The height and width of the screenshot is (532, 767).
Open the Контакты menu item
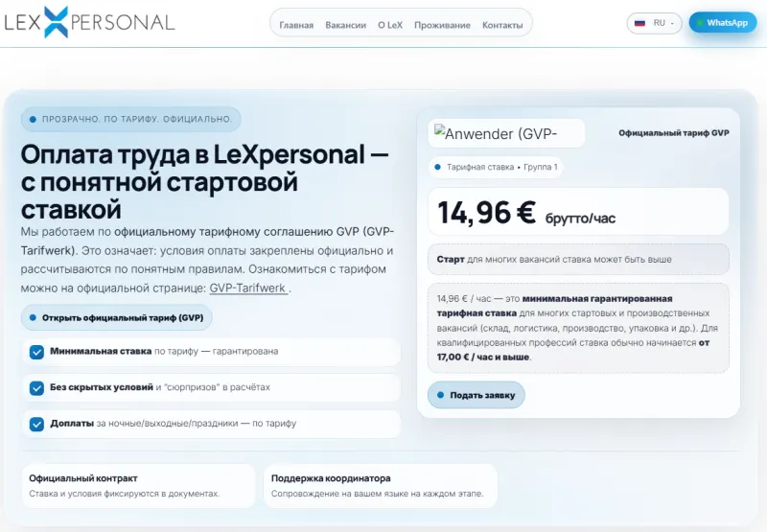pyautogui.click(x=502, y=25)
